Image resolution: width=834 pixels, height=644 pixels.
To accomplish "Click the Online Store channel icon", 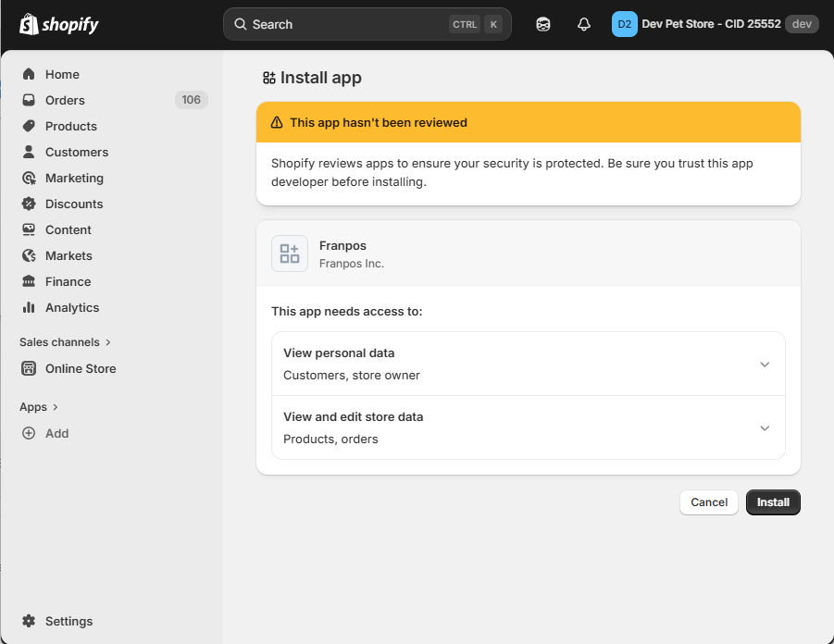I will pos(29,368).
